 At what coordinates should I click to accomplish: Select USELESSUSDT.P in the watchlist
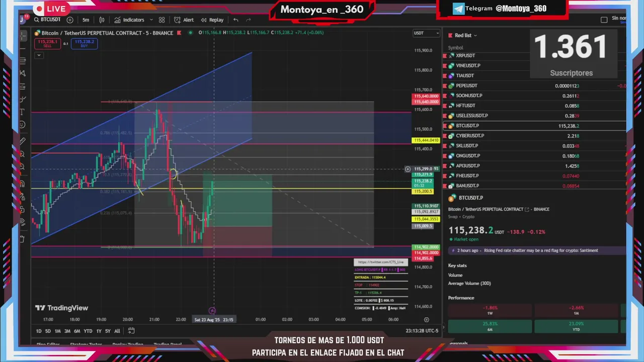coord(535,116)
